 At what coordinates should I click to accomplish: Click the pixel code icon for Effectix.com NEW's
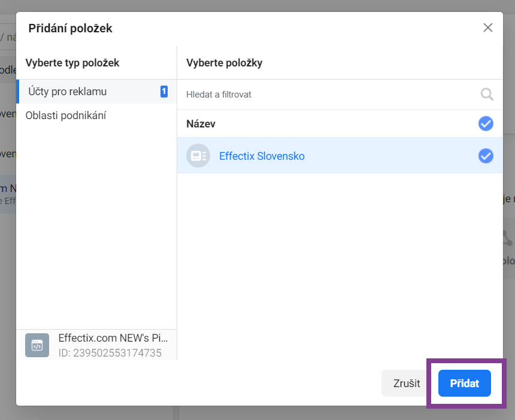(x=37, y=345)
